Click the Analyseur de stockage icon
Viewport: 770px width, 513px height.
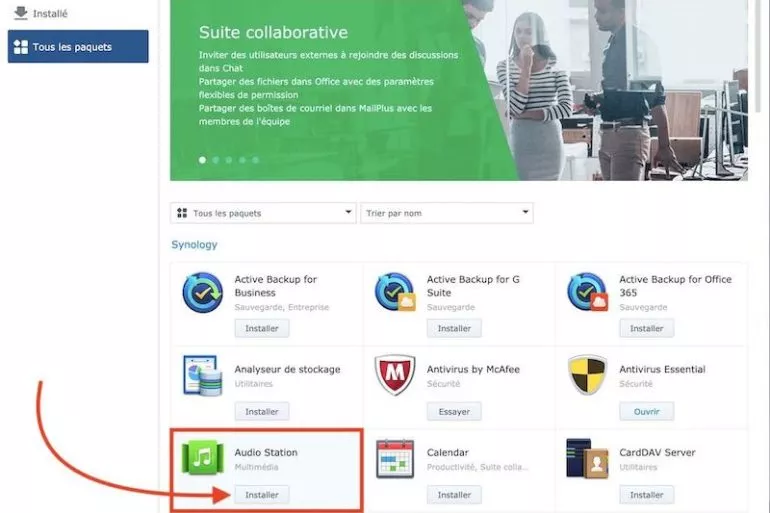[202, 376]
